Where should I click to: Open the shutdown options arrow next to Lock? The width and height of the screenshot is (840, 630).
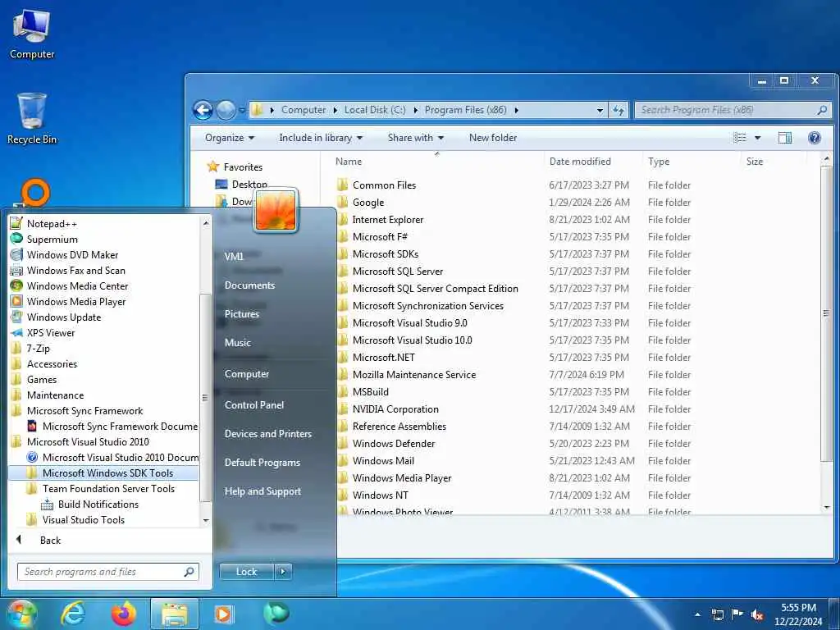[283, 572]
